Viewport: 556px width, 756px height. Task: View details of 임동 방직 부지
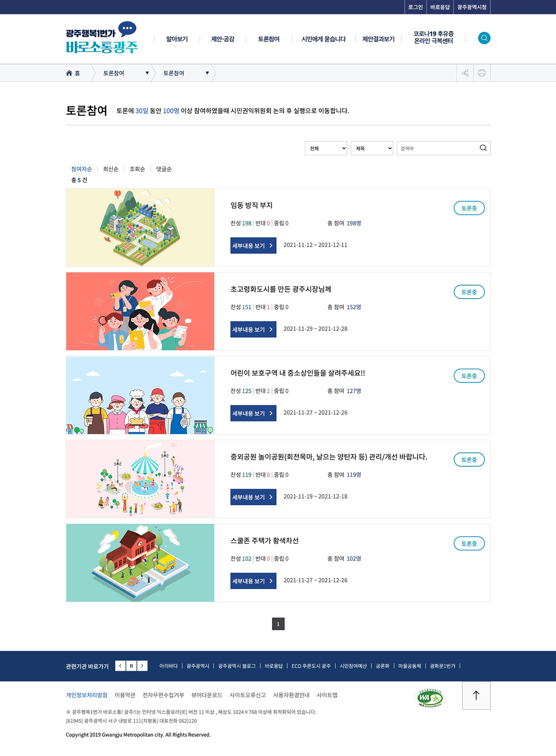(253, 245)
